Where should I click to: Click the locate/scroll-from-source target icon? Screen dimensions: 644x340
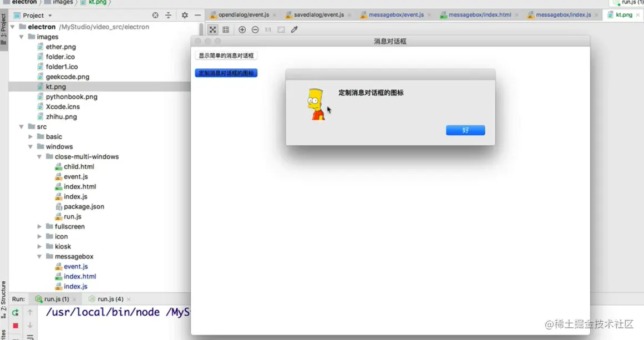155,15
